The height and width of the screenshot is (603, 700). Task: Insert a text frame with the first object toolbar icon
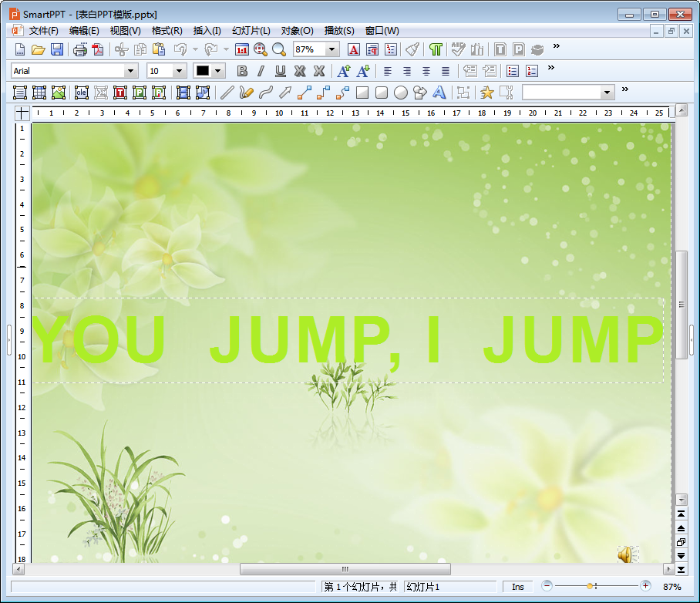(x=19, y=93)
